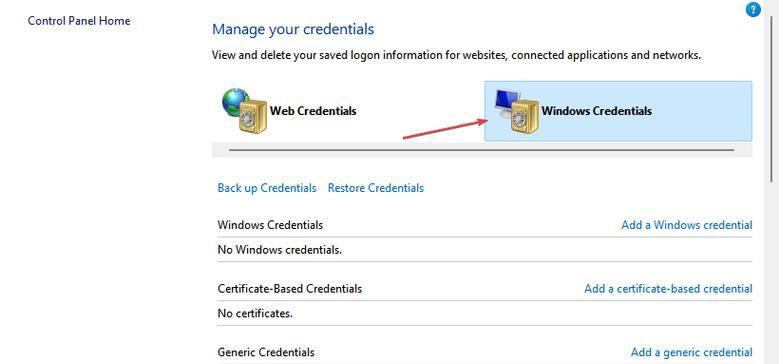
Task: Add a certificate-based credential
Action: pyautogui.click(x=668, y=289)
